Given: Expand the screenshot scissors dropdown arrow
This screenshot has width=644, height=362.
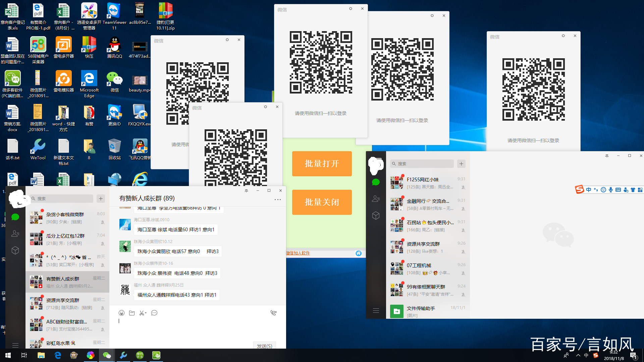Looking at the screenshot, I should [146, 313].
